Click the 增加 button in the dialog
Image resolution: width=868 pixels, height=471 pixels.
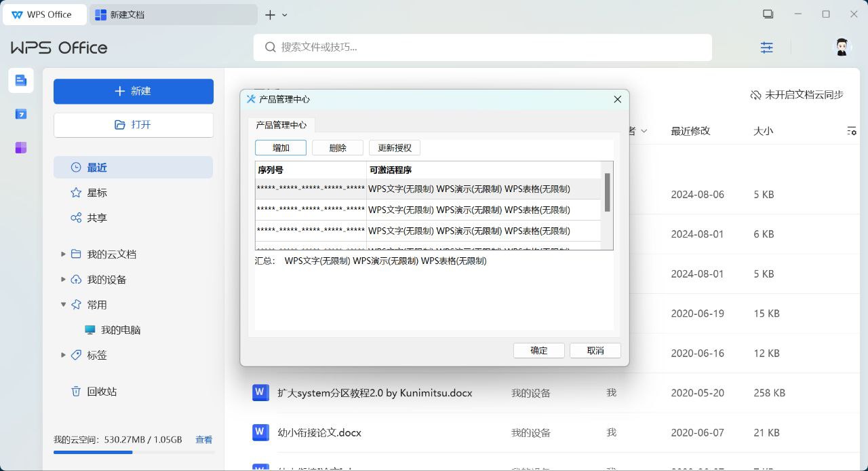(281, 148)
